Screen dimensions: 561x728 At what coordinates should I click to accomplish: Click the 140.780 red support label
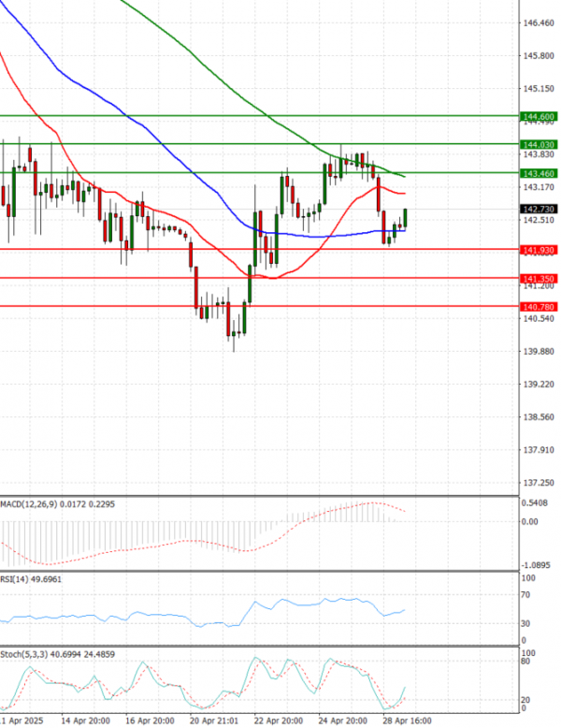[539, 307]
